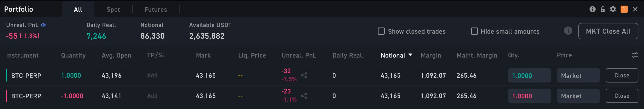
Task: Share the long BTC-PERP position PnL
Action: (304, 75)
